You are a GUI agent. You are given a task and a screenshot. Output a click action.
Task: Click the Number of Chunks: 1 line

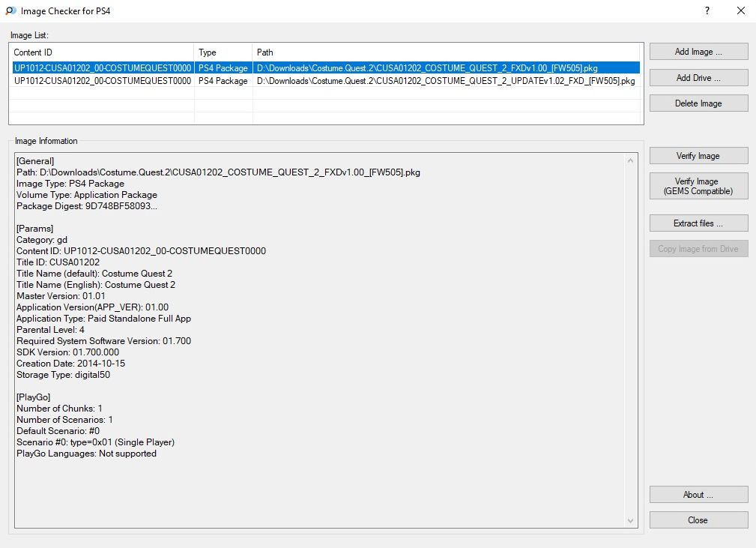[x=59, y=409]
